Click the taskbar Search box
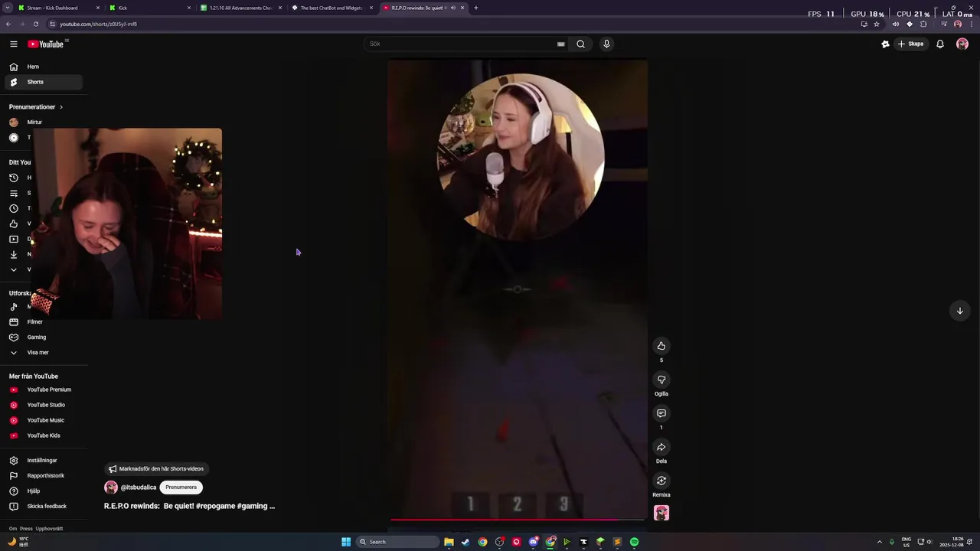 click(x=398, y=542)
